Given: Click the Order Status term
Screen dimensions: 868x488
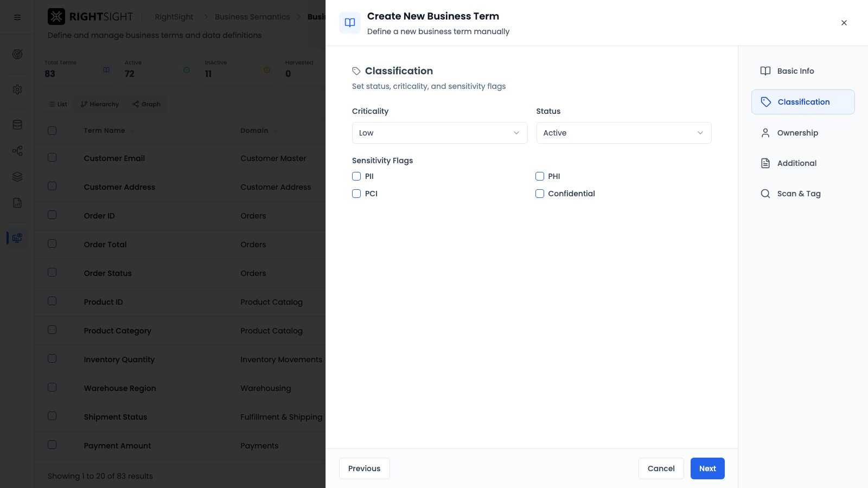Looking at the screenshot, I should (x=107, y=273).
